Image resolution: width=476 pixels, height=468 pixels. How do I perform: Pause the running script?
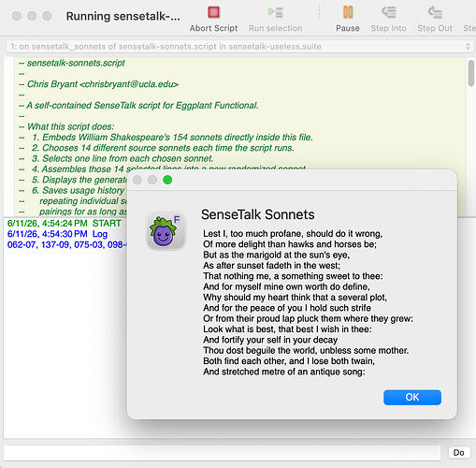pyautogui.click(x=348, y=12)
